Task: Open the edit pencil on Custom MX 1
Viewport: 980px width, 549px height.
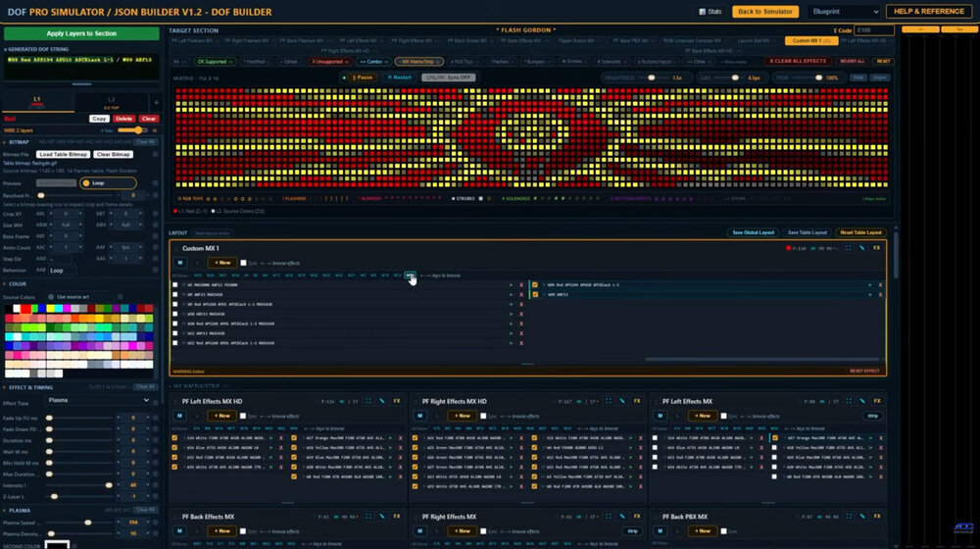Action: pyautogui.click(x=861, y=248)
